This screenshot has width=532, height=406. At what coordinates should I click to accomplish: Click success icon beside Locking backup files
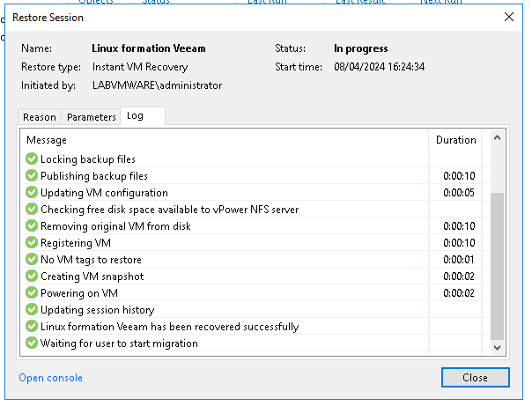[32, 159]
